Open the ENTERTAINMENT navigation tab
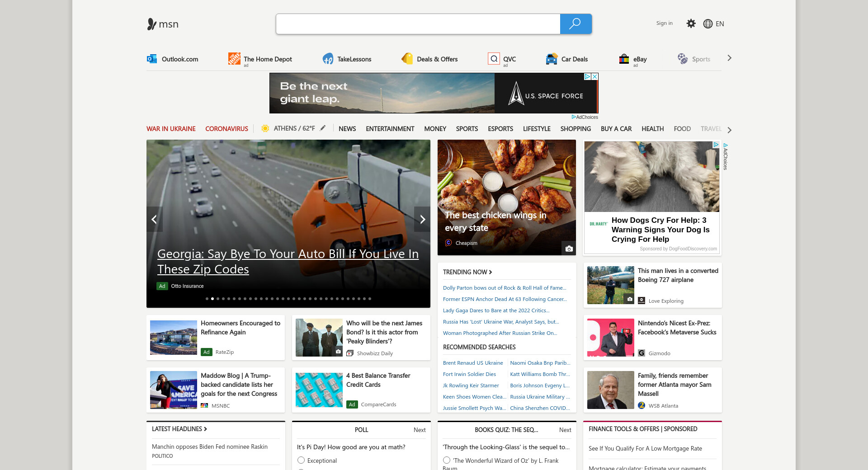The width and height of the screenshot is (868, 470). (x=390, y=129)
